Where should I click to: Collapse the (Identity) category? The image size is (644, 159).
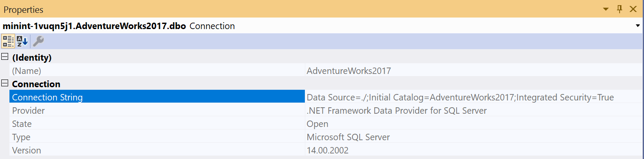[5, 57]
